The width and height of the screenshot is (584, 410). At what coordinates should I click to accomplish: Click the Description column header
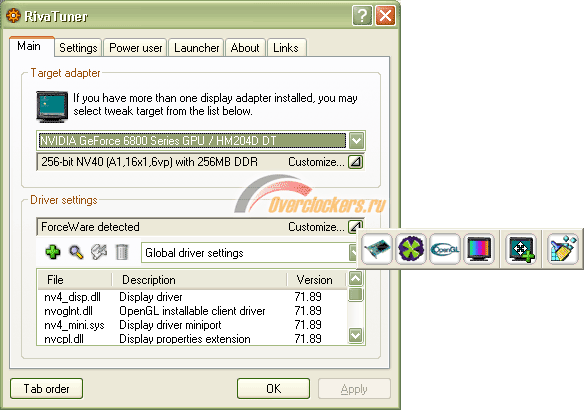click(200, 280)
